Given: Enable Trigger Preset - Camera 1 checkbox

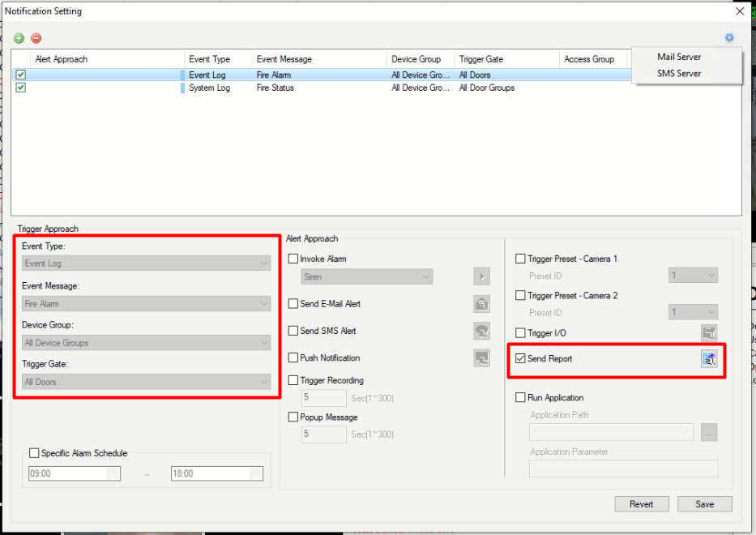Looking at the screenshot, I should point(520,259).
